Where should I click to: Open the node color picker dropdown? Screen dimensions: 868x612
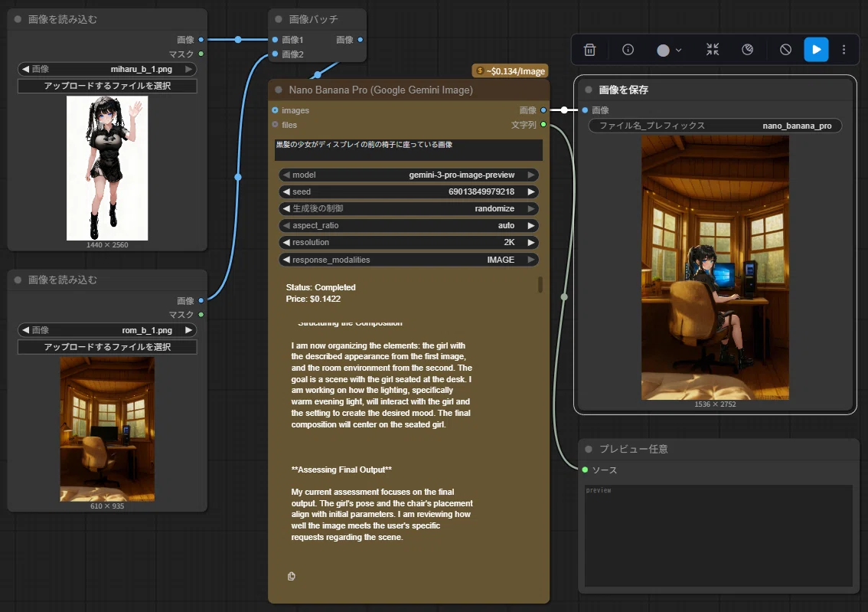point(669,51)
